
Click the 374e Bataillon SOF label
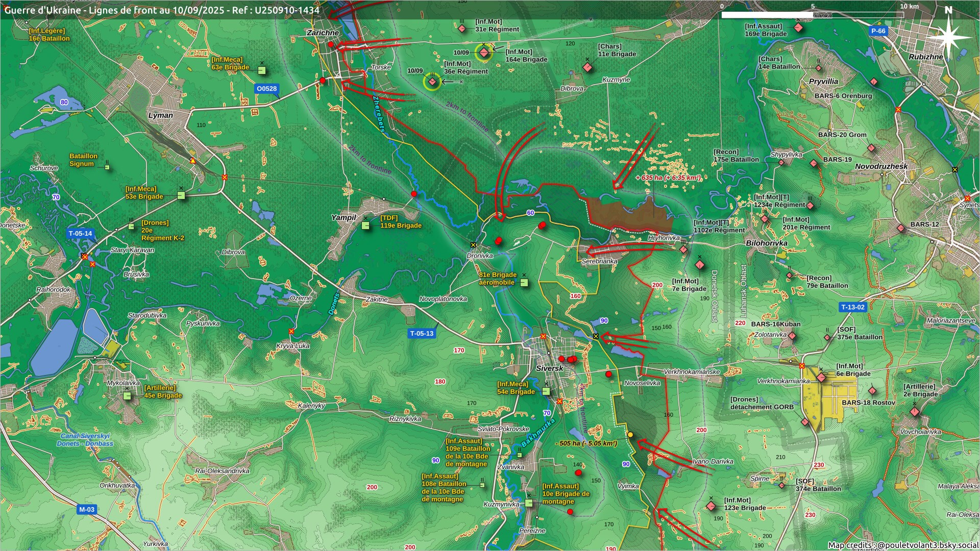pyautogui.click(x=818, y=485)
